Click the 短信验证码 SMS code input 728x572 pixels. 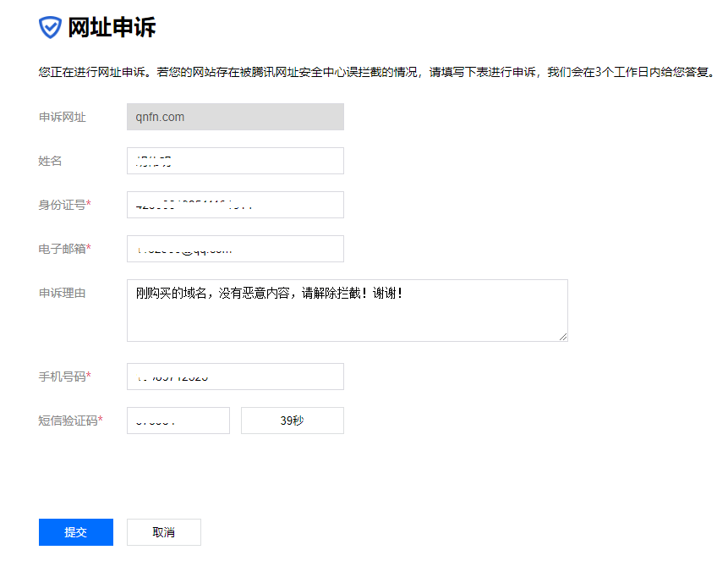coord(178,421)
